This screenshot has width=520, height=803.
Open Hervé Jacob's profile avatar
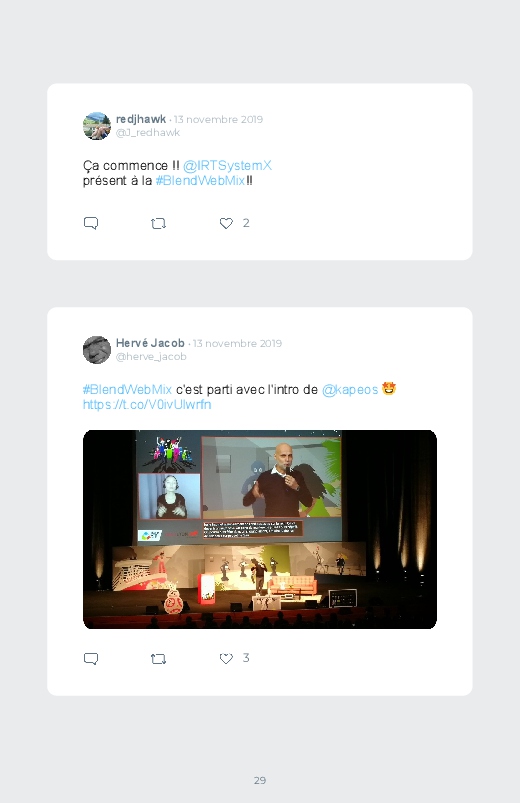point(97,350)
